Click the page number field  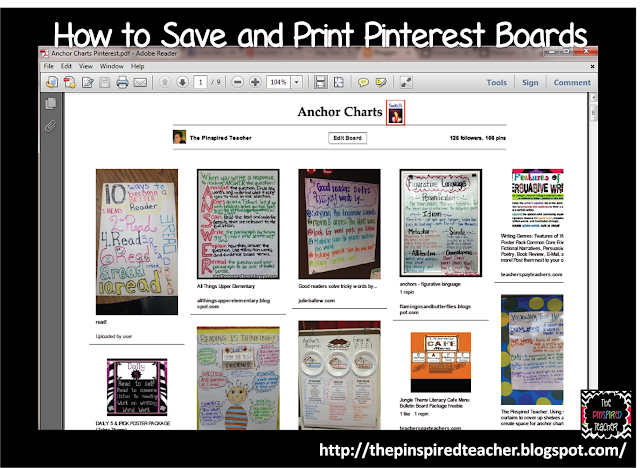[200, 82]
